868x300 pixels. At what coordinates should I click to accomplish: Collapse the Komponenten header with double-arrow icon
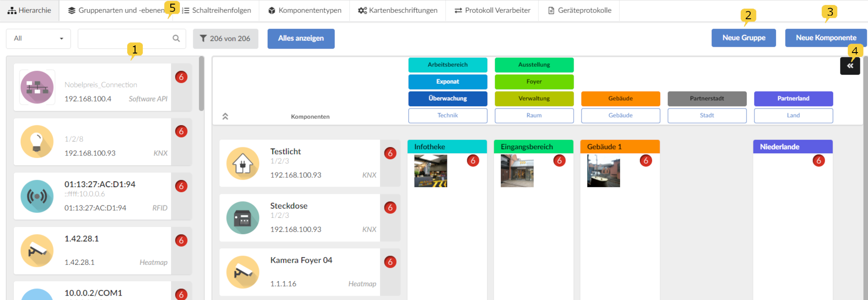tap(225, 116)
